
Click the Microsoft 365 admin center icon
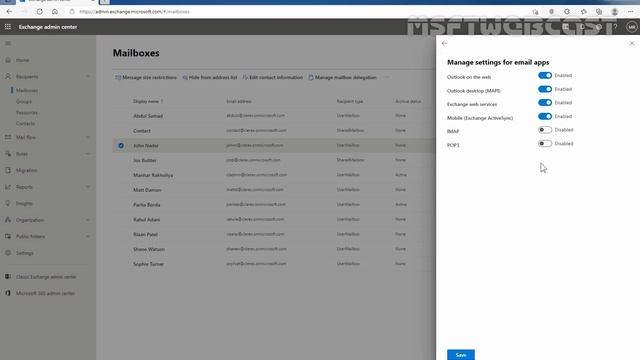8,293
